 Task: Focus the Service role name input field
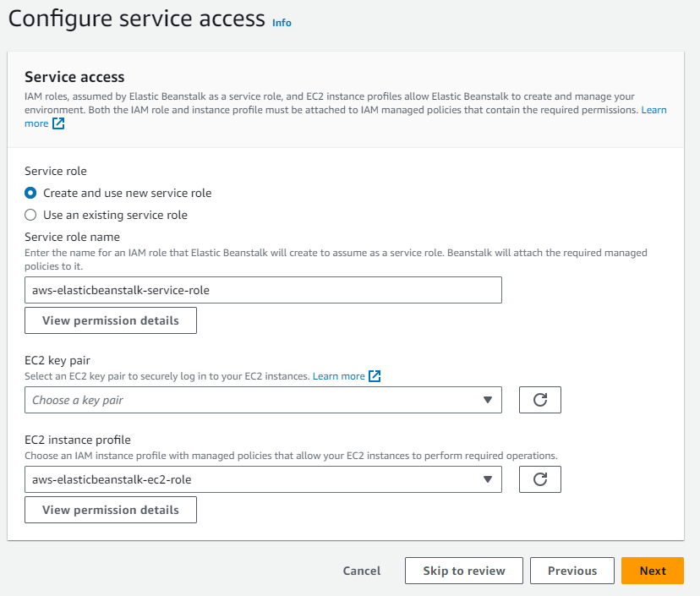click(x=263, y=290)
